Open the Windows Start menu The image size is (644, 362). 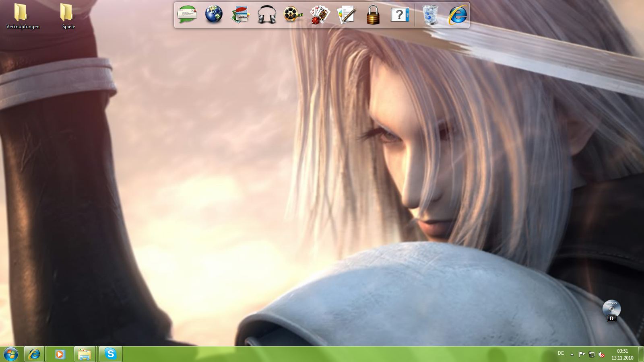pos(11,354)
